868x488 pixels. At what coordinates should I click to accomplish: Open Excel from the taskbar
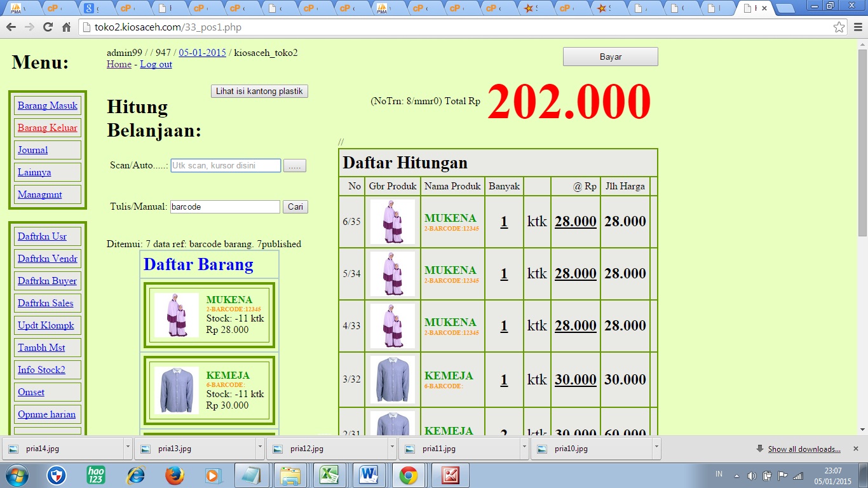329,475
